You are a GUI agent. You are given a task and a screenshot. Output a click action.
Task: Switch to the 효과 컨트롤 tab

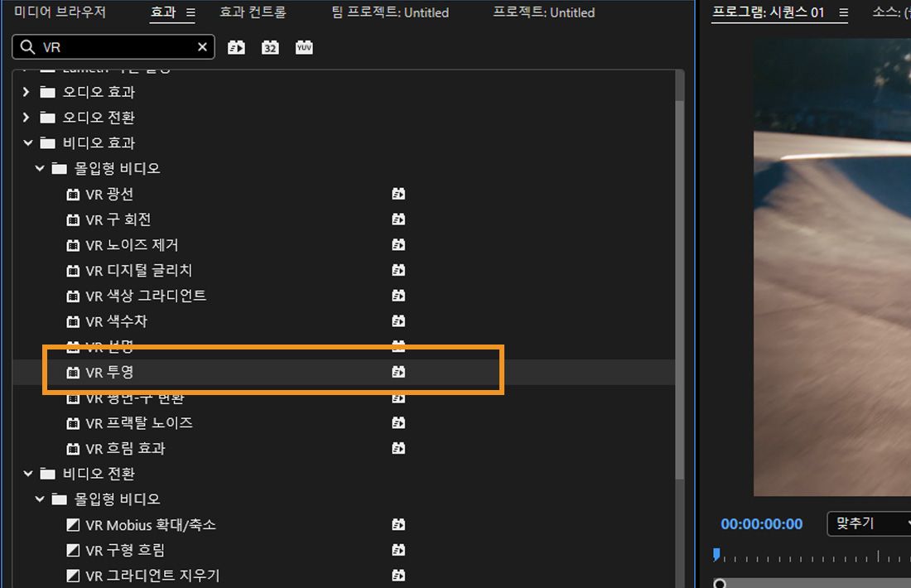click(253, 12)
